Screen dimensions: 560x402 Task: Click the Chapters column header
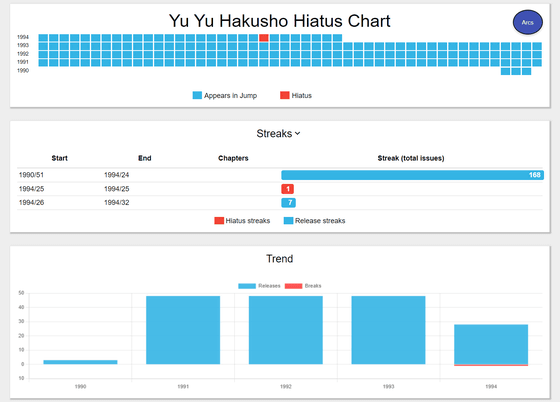click(233, 158)
